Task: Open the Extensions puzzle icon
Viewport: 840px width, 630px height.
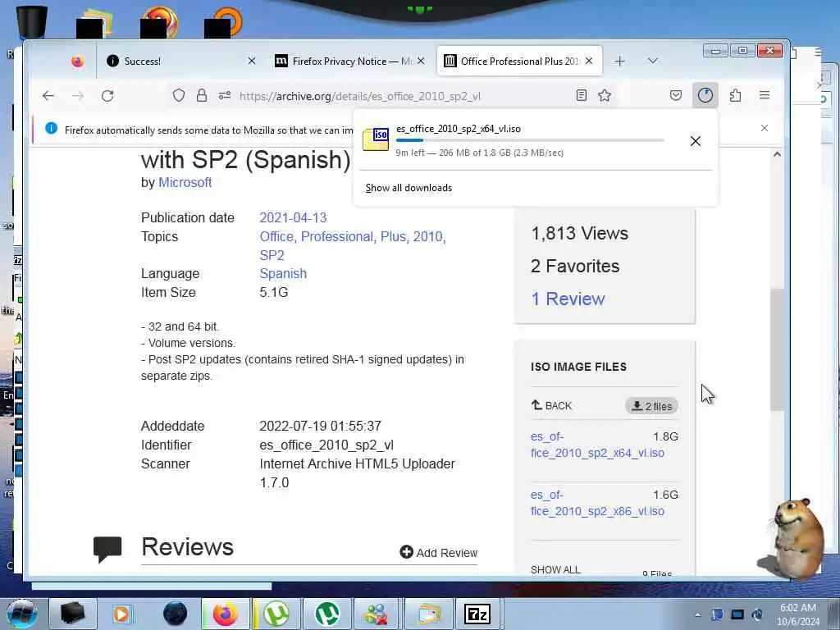Action: [736, 95]
